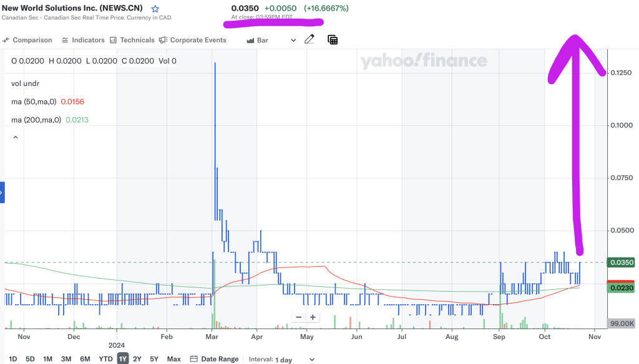This screenshot has width=639, height=364.
Task: Select the 6M time range
Action: tap(85, 359)
